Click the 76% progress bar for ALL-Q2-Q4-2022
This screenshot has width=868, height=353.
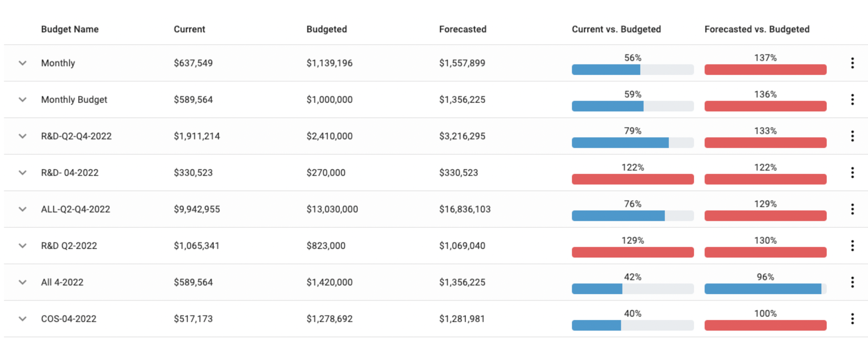click(x=633, y=216)
